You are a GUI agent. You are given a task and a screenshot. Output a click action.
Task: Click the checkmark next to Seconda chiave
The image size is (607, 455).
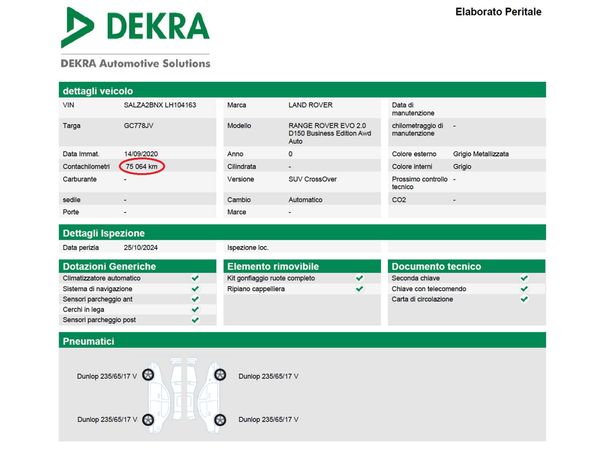point(524,278)
